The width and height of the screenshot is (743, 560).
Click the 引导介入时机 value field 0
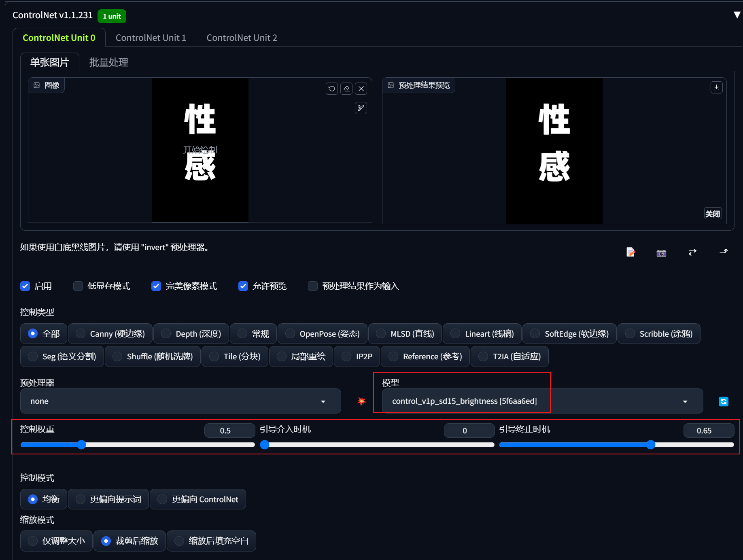tap(469, 431)
